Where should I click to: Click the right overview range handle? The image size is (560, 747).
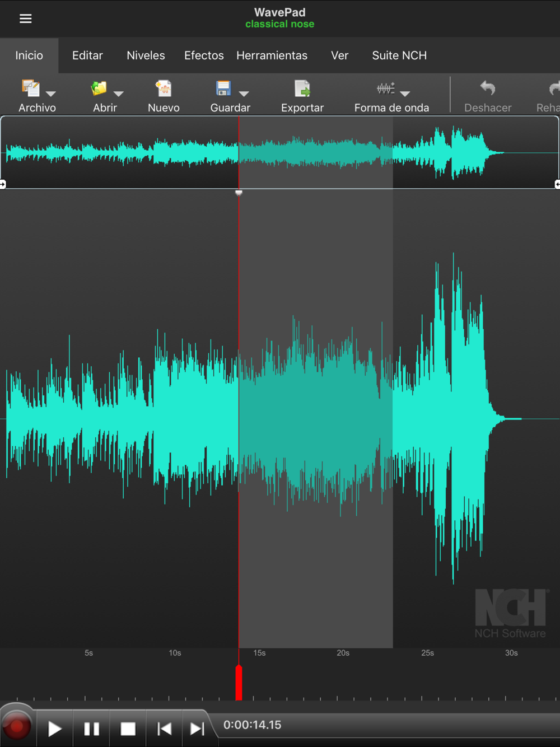pyautogui.click(x=557, y=184)
